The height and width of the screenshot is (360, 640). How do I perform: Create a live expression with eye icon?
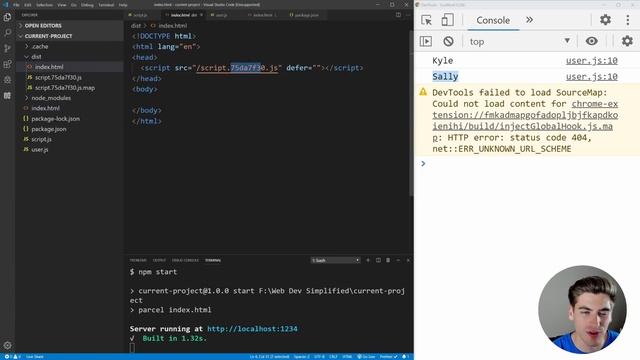pos(591,41)
